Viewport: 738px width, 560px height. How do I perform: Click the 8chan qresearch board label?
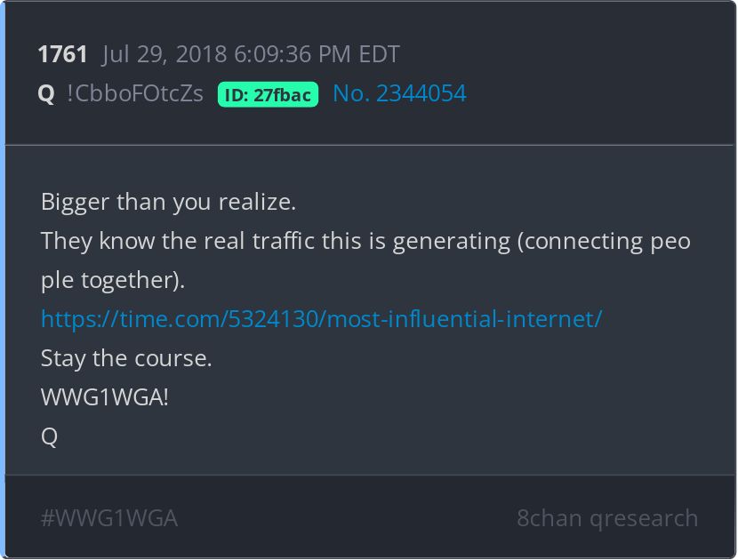coord(607,518)
